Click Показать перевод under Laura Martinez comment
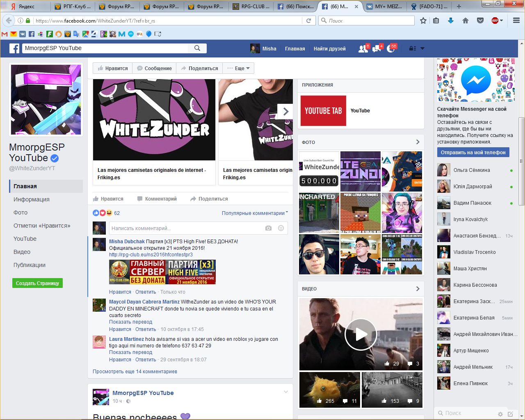 [130, 352]
